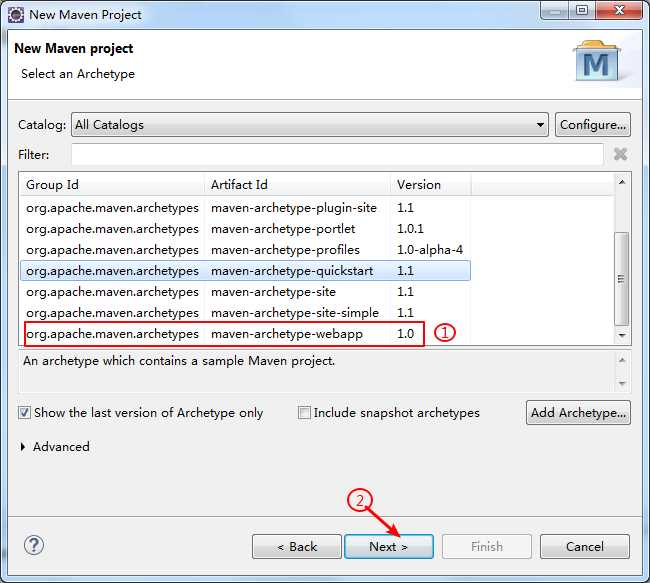Select the maven-archetype-webapp row
The width and height of the screenshot is (650, 583).
(245, 334)
